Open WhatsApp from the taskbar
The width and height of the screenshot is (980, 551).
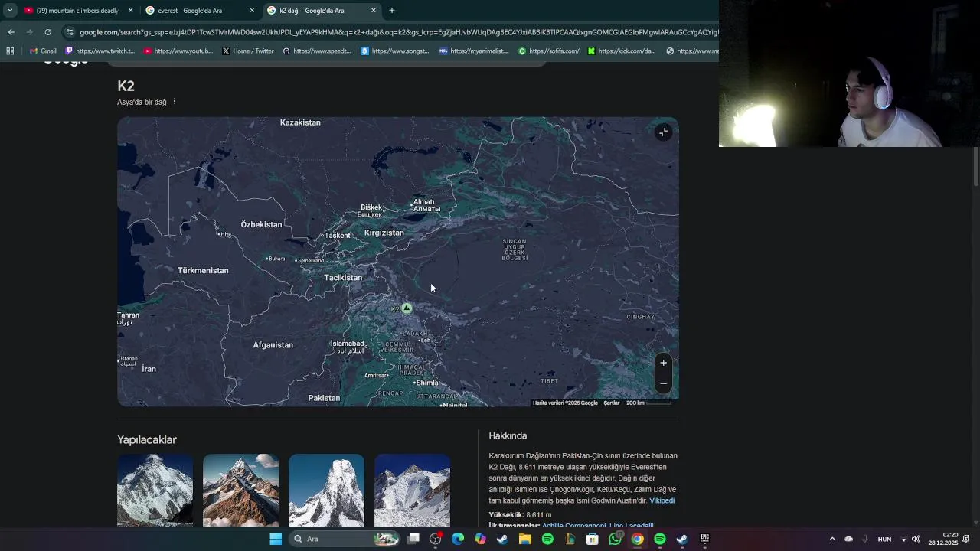pyautogui.click(x=615, y=539)
